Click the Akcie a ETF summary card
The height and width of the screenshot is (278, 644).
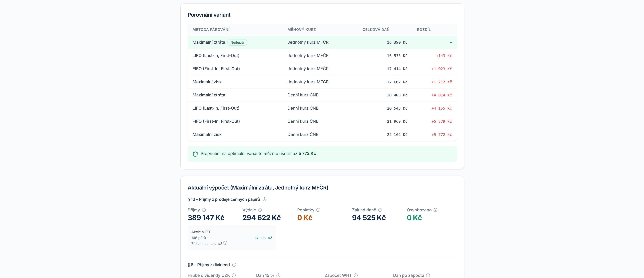coord(232,238)
